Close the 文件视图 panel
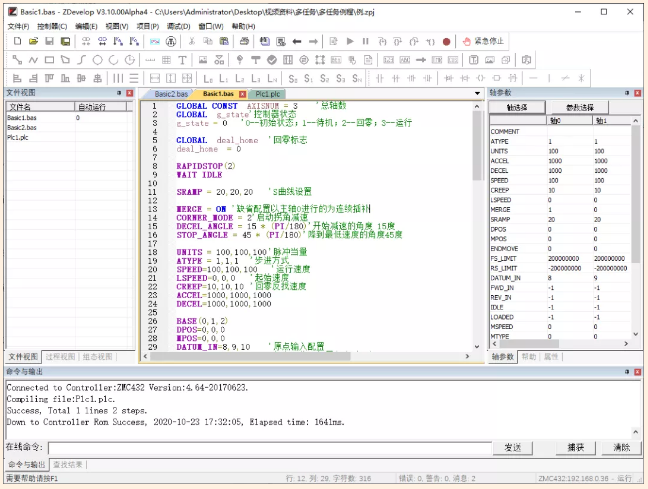This screenshot has height=489, width=648. click(x=130, y=93)
